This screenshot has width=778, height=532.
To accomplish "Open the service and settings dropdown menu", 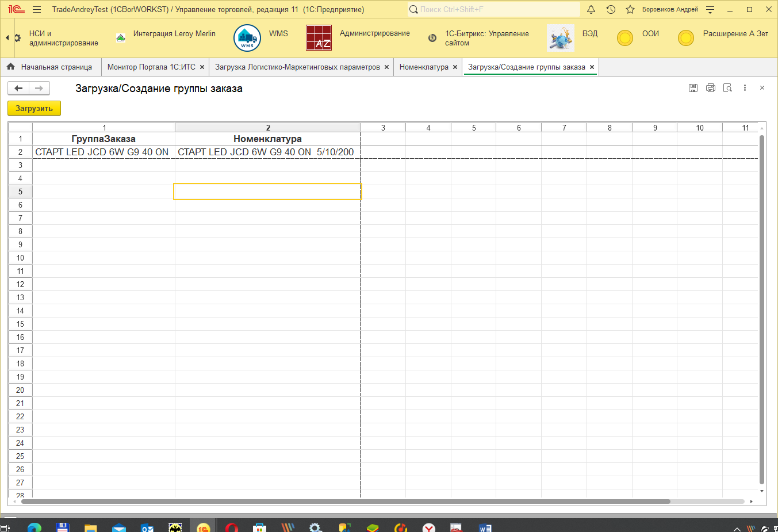I will coord(710,10).
